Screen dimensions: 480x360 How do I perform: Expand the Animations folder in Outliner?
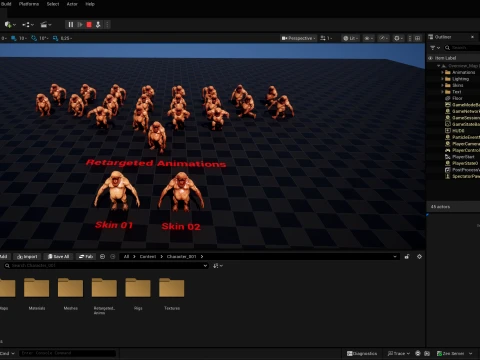pyautogui.click(x=442, y=72)
